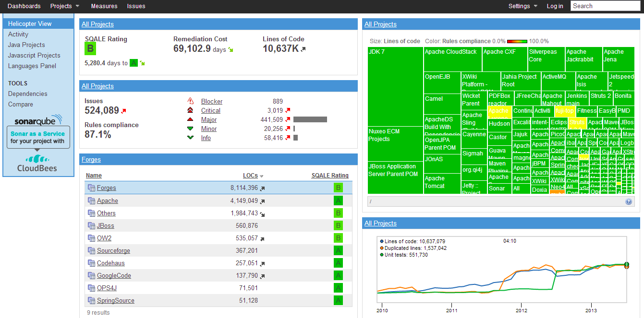Click the Search input field
This screenshot has height=318, width=644.
(x=605, y=6)
